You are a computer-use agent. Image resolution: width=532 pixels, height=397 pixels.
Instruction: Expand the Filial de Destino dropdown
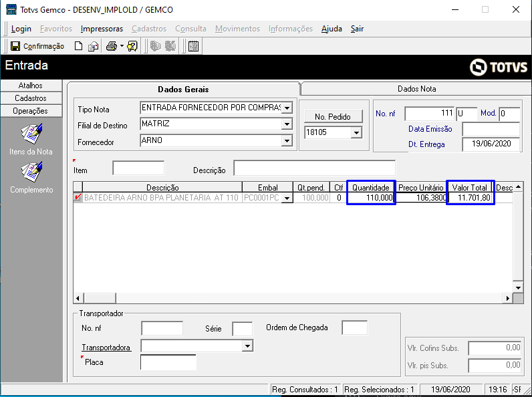(x=287, y=124)
